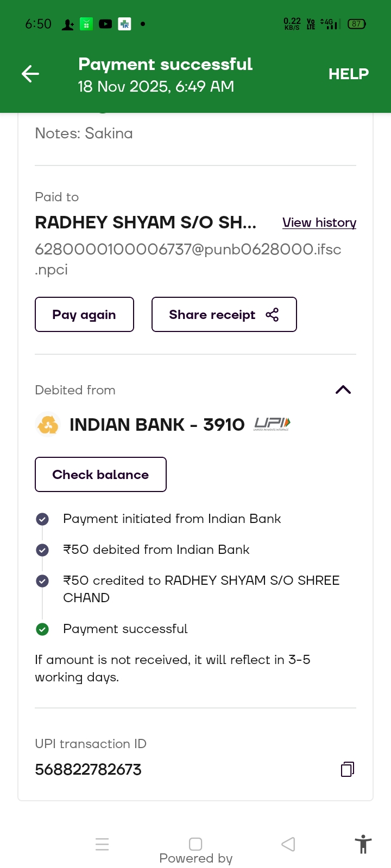Viewport: 391px width, 868px height.
Task: Tap the Indian Bank logo icon
Action: pos(48,424)
